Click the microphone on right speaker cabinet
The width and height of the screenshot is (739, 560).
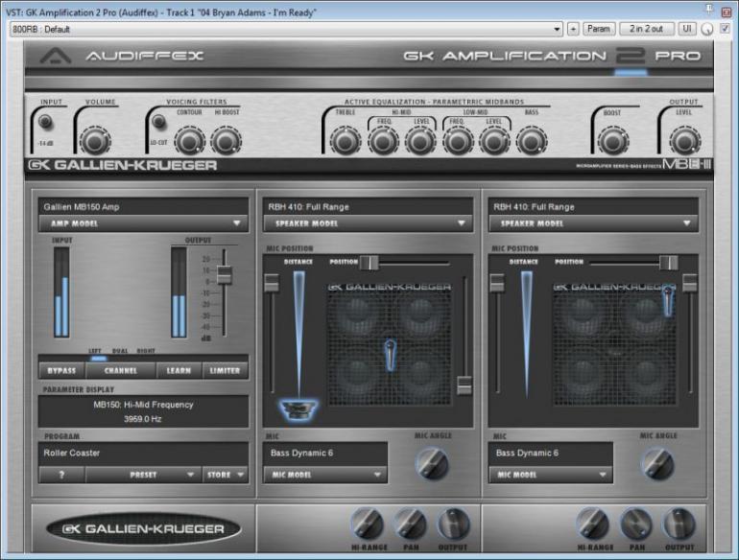[668, 300]
